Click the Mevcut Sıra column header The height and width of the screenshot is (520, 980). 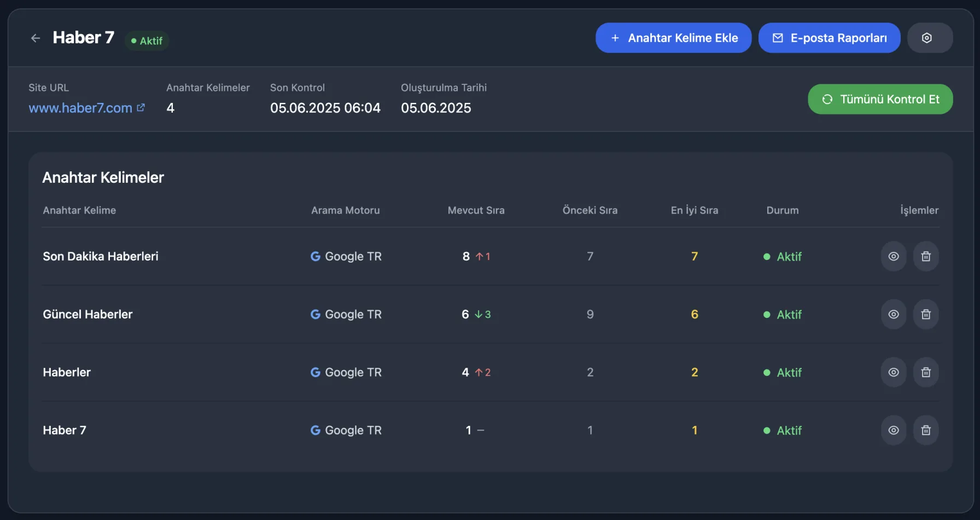pyautogui.click(x=476, y=210)
